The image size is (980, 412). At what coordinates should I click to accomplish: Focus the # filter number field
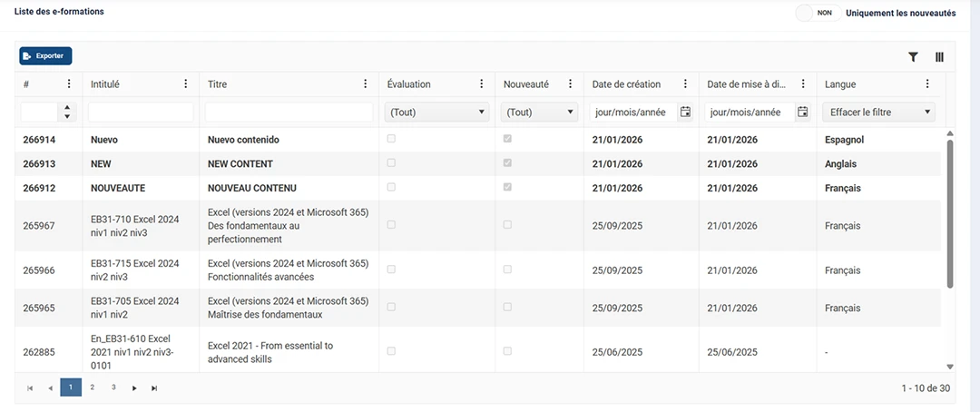(40, 113)
